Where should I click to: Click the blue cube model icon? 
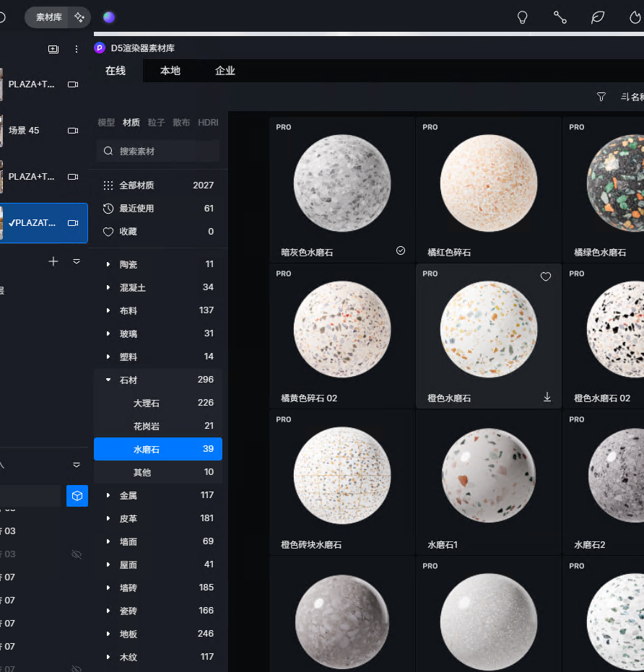tap(77, 496)
